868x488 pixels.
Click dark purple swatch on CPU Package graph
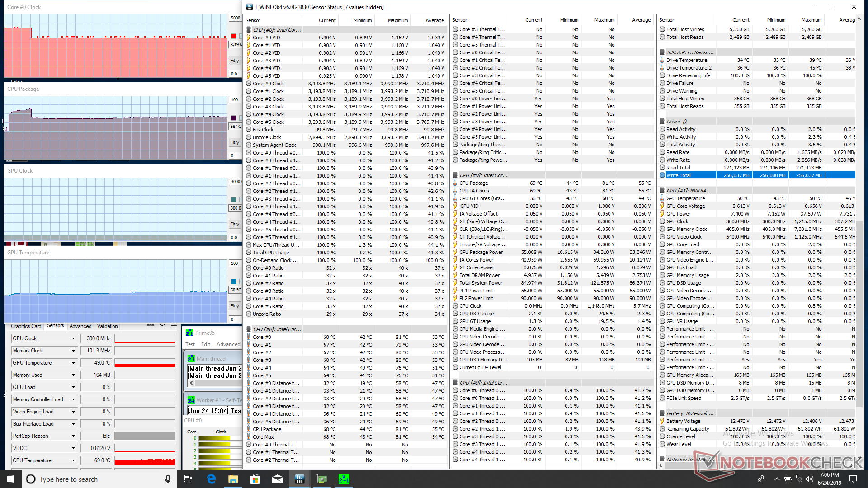[x=234, y=118]
